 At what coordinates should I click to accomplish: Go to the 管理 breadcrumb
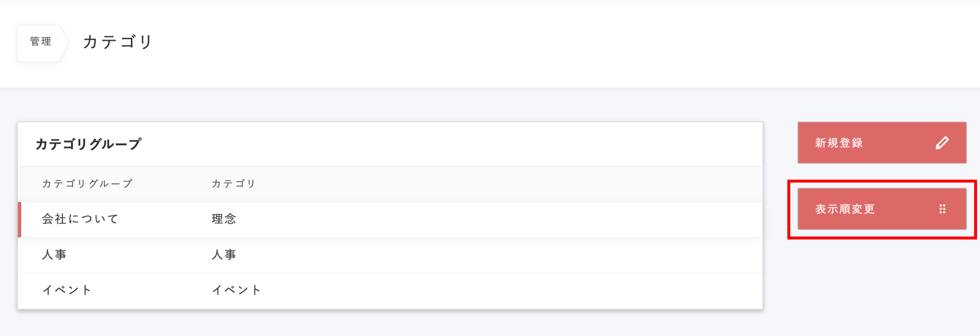(40, 42)
